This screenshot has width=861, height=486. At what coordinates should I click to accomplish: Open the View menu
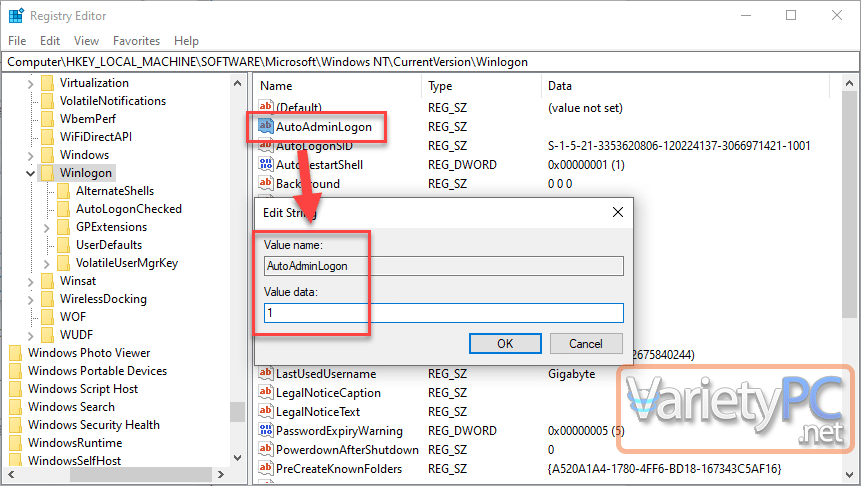(x=86, y=41)
